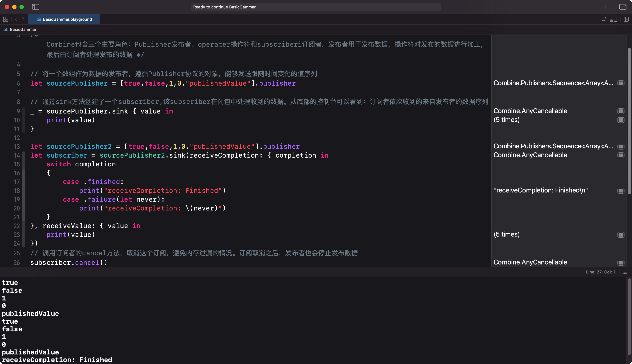
Task: Click line number 14 in the gutter
Action: [17, 156]
